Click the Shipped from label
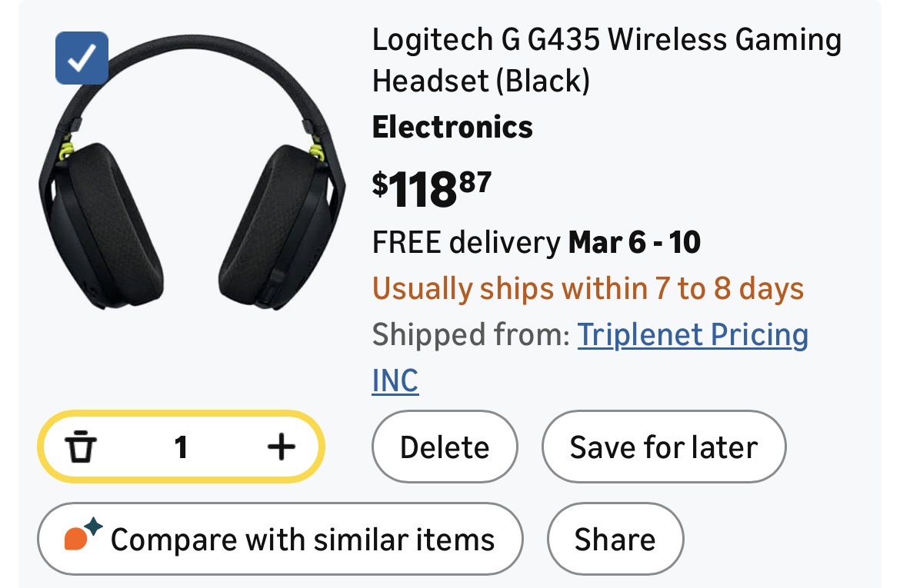Viewport: 900px width, 588px height. click(470, 335)
